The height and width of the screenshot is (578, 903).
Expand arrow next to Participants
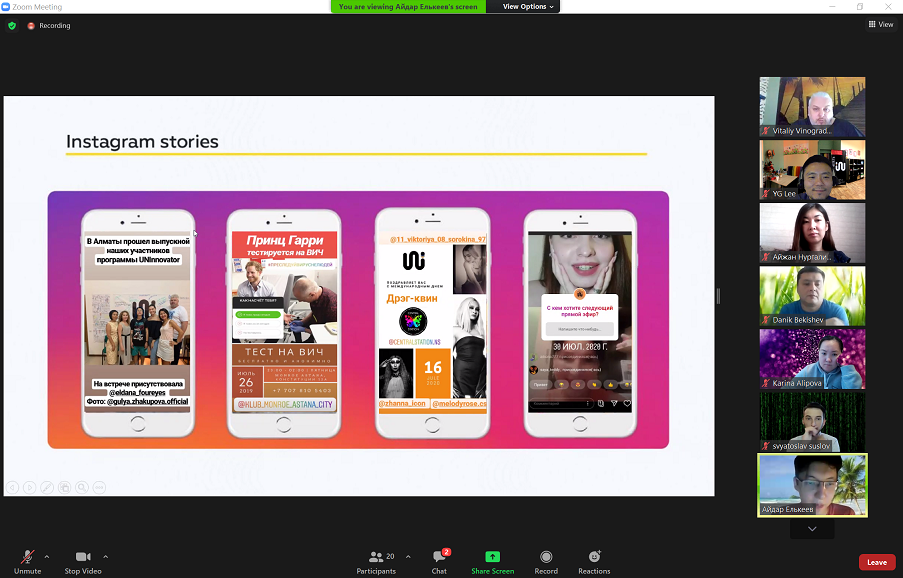tap(408, 557)
